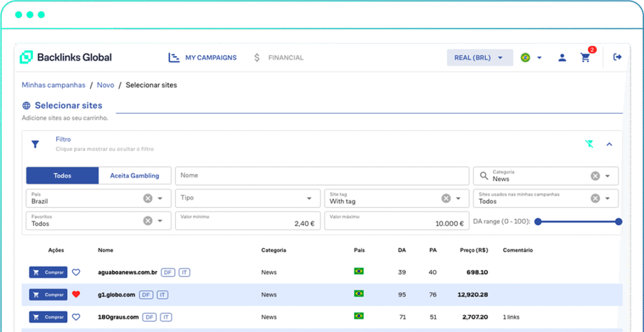The image size is (644, 332).
Task: Expand the Tipo dropdown
Action: [x=309, y=199]
